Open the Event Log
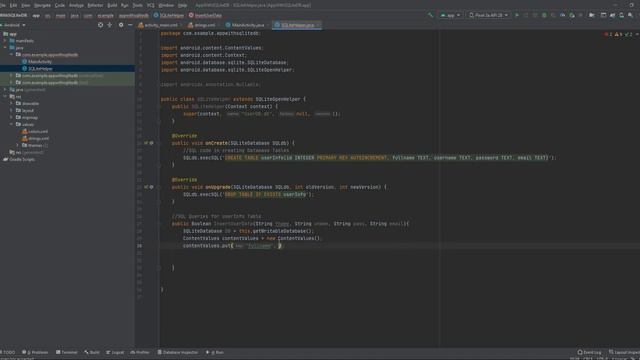The width and height of the screenshot is (640, 360). 589,352
